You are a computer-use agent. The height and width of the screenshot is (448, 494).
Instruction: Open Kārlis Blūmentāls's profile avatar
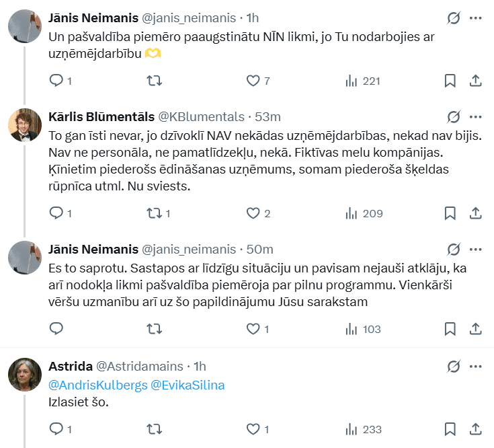(x=26, y=125)
